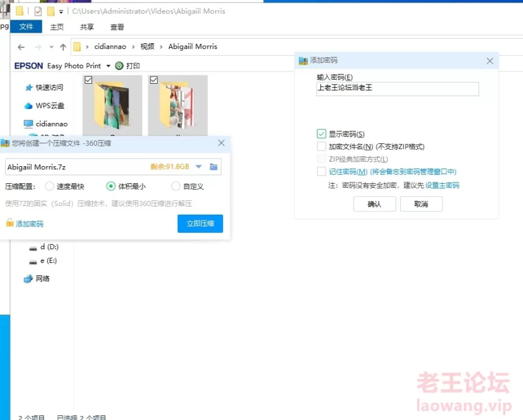Click the 添加密码 link
Viewport: 523px width, 420px height.
coord(29,224)
